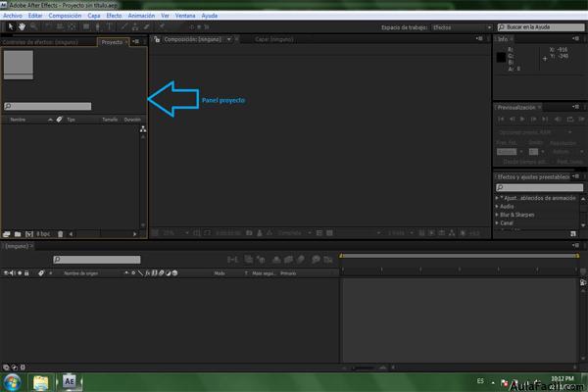Open the timeline panel options menu

[x=575, y=245]
